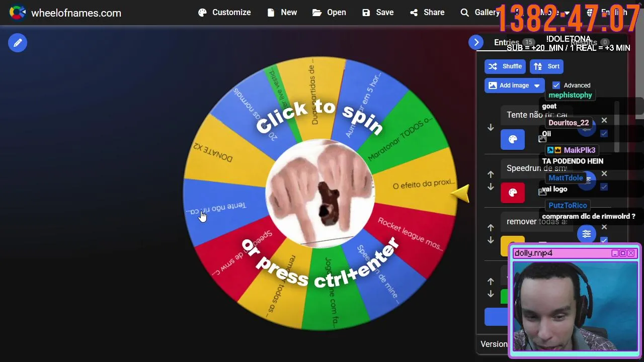Open the Customize menu
The image size is (644, 362).
pyautogui.click(x=224, y=13)
